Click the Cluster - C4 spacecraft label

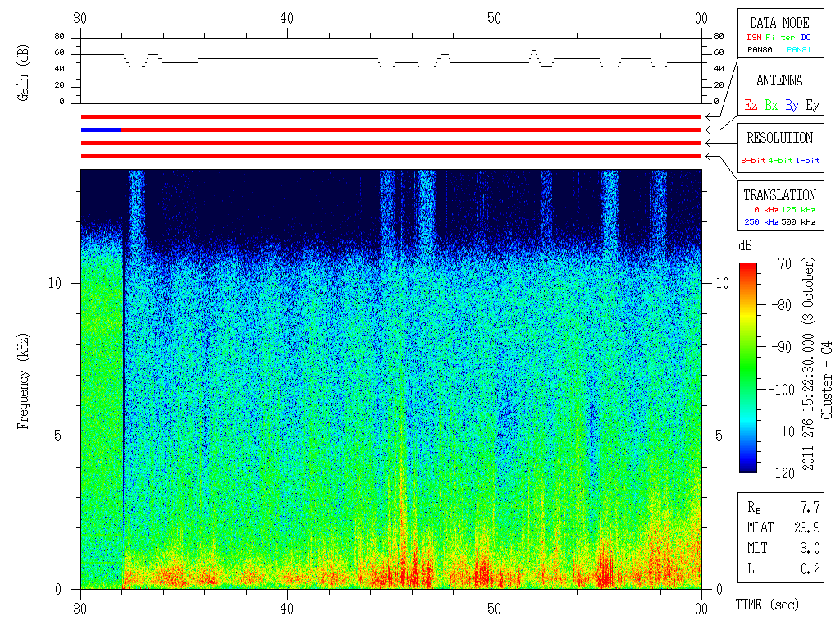point(827,381)
